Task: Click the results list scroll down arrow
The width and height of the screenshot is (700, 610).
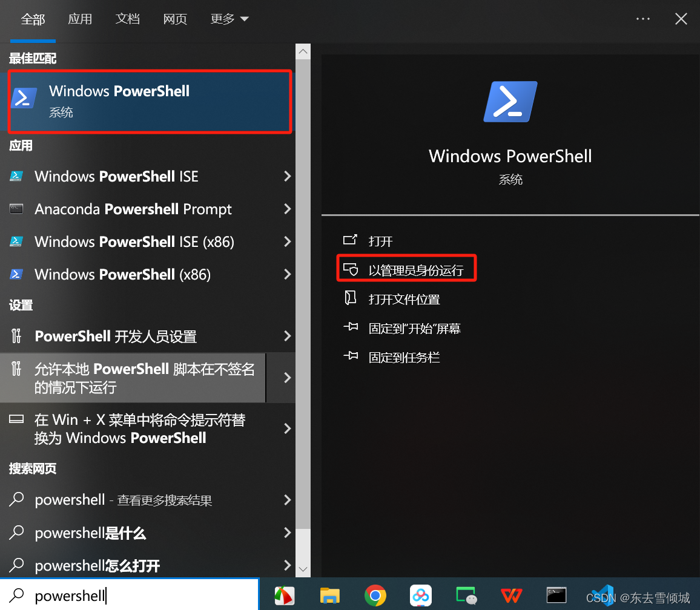Action: click(x=303, y=569)
